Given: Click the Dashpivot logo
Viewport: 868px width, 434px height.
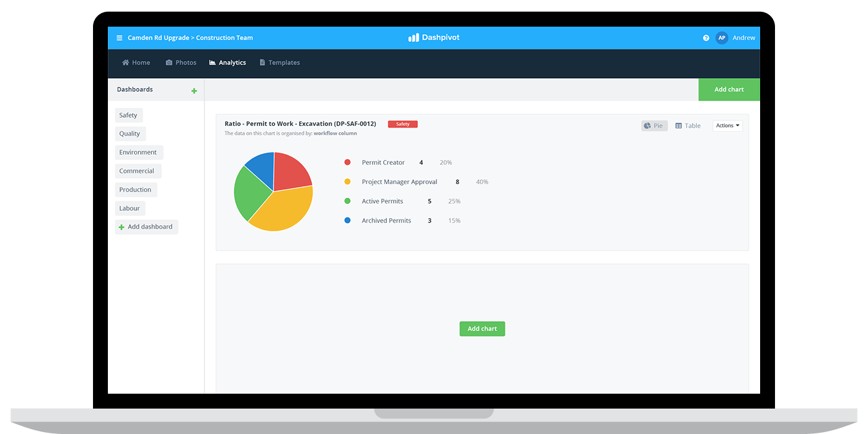Looking at the screenshot, I should click(x=434, y=38).
